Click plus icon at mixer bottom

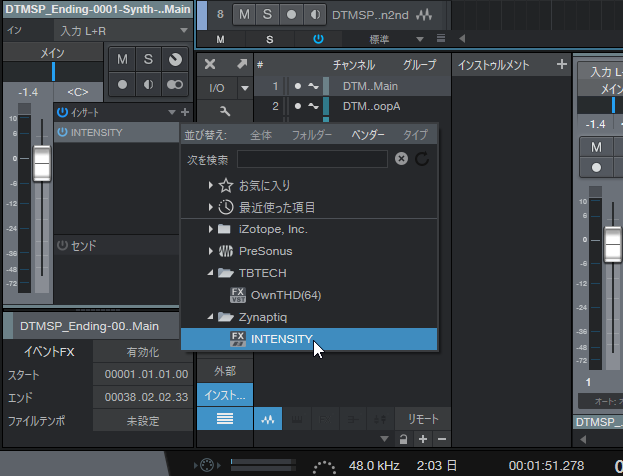click(423, 439)
